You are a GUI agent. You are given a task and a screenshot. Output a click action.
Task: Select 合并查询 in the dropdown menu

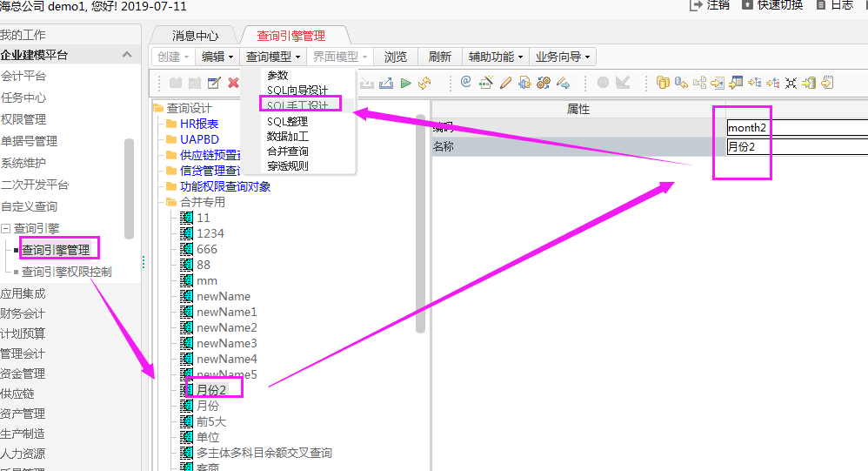point(287,151)
